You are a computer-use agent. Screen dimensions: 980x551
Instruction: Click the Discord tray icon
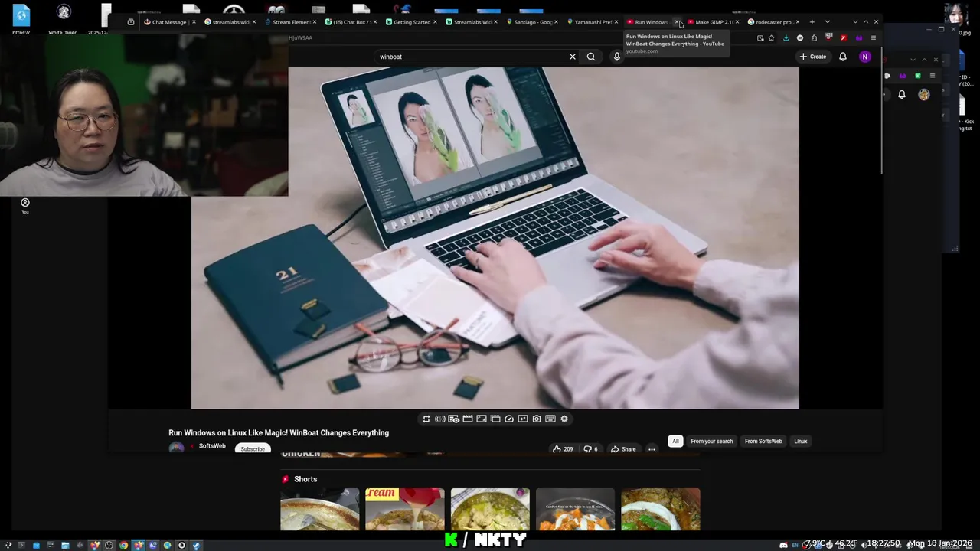[783, 545]
